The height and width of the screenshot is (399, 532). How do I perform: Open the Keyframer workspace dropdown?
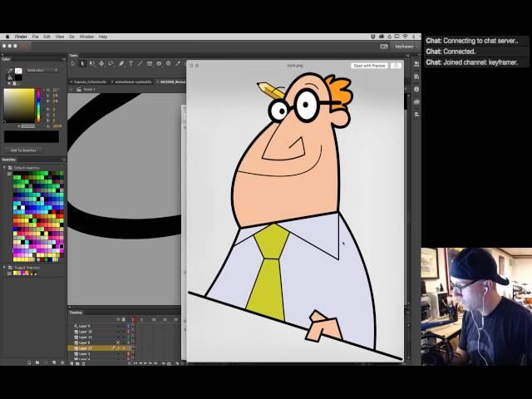(x=406, y=47)
